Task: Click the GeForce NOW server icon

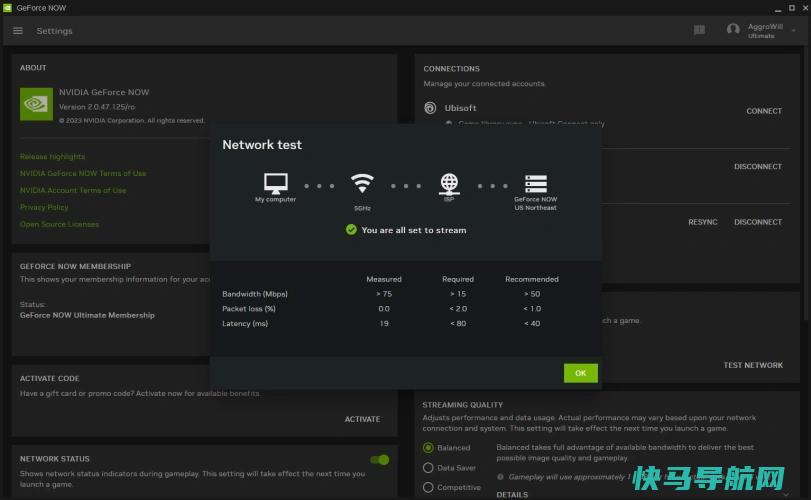Action: point(536,184)
